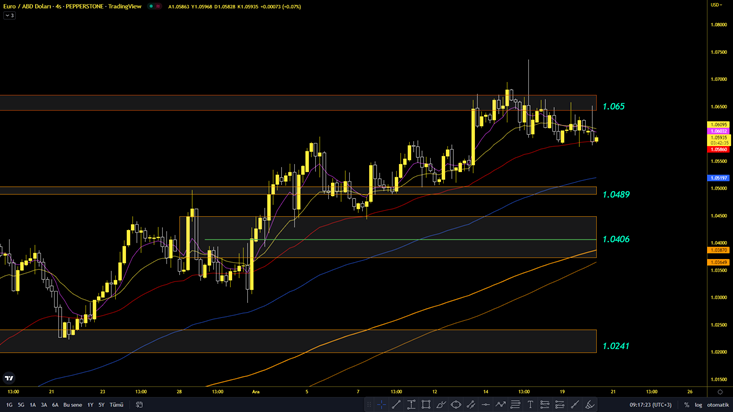Click the red moving average price tag
Viewport: 733px width, 412px height.
click(x=719, y=150)
